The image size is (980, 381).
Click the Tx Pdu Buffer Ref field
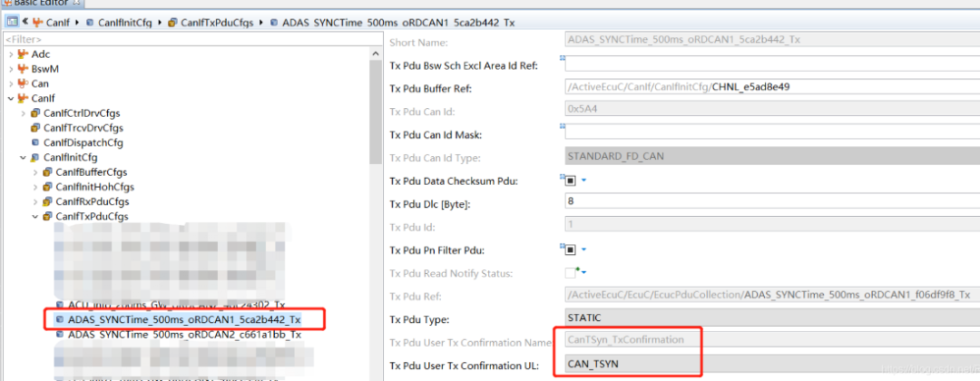coord(772,87)
